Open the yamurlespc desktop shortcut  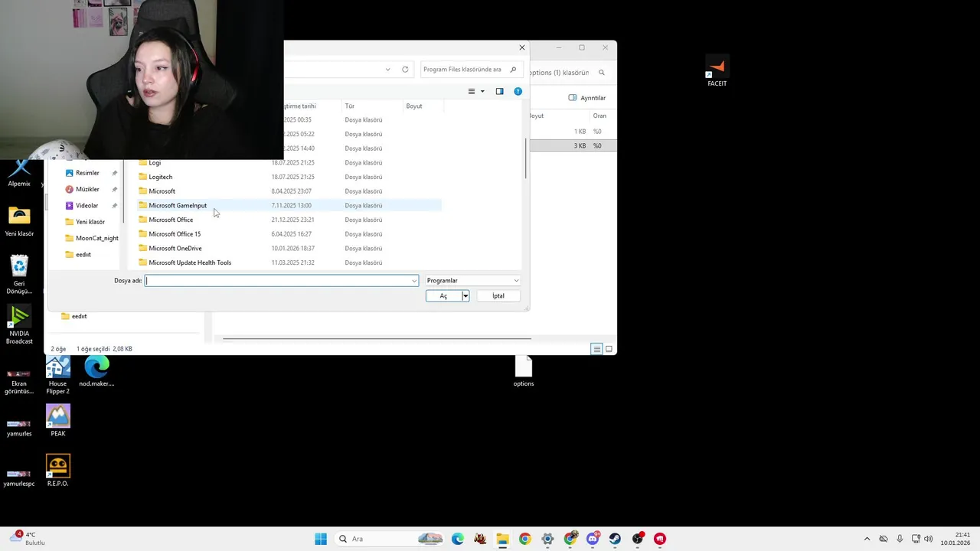pyautogui.click(x=19, y=477)
